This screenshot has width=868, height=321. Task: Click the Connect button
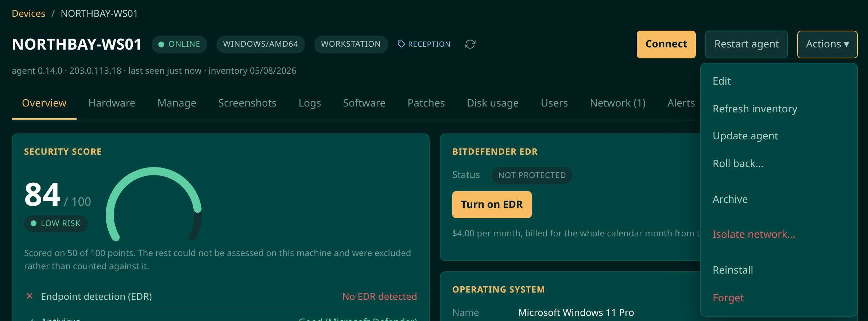666,44
